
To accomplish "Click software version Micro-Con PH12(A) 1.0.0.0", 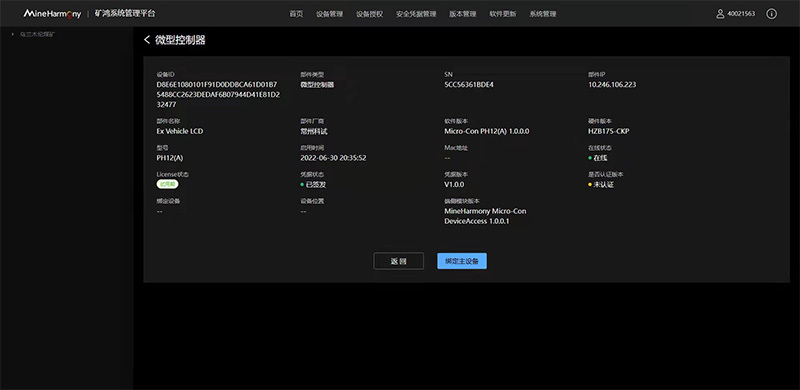I will (x=487, y=131).
